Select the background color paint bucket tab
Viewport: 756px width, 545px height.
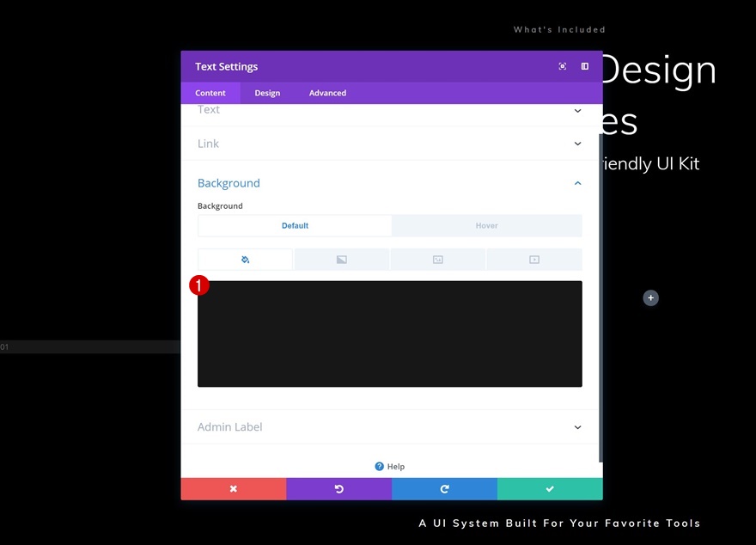point(245,260)
